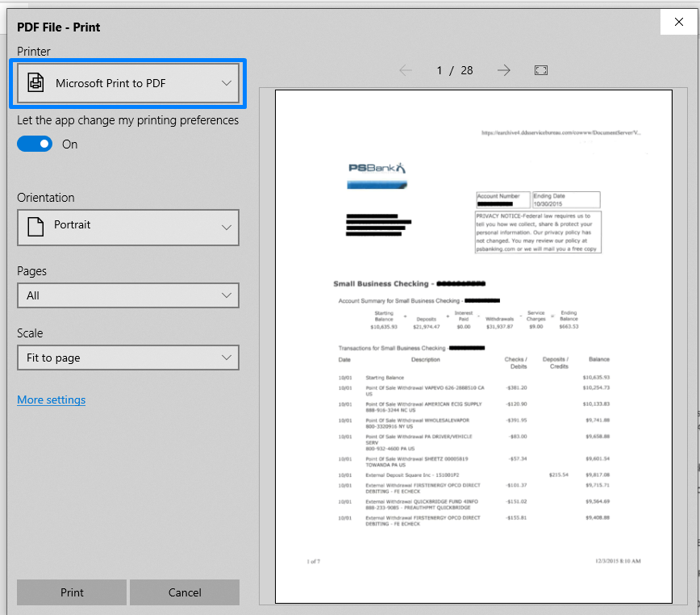Open More settings
This screenshot has width=700, height=615.
click(x=51, y=400)
